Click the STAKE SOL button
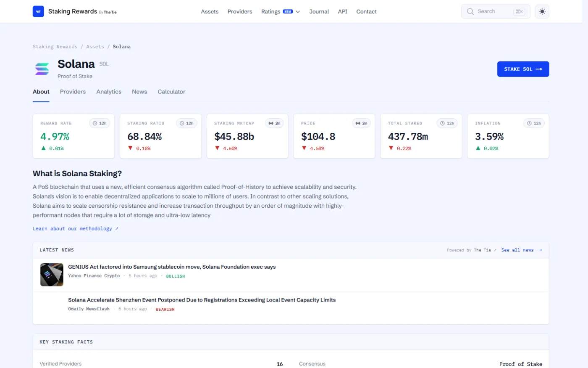The height and width of the screenshot is (368, 588). tap(523, 69)
